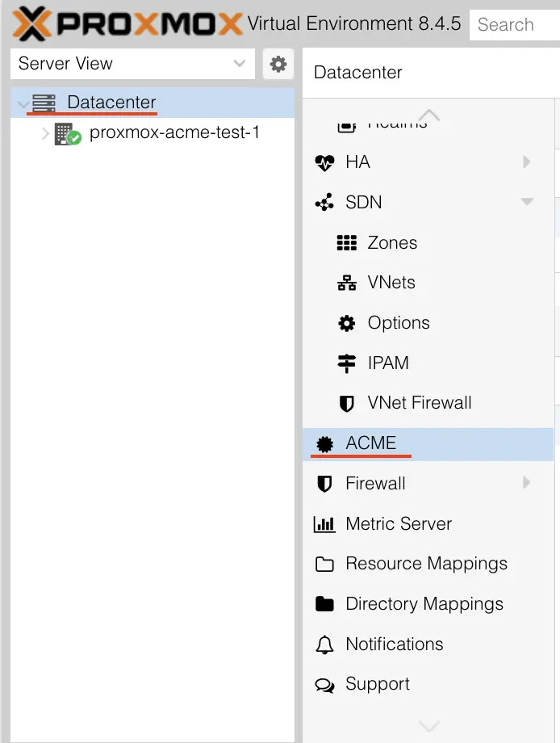Open the SDN menu entry
This screenshot has height=743, width=560.
(364, 203)
